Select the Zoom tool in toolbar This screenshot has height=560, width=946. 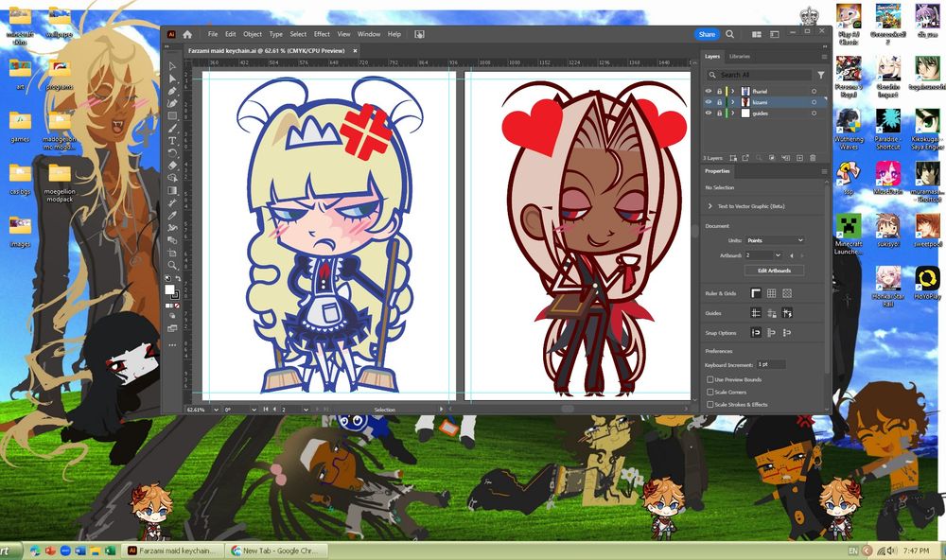point(172,265)
